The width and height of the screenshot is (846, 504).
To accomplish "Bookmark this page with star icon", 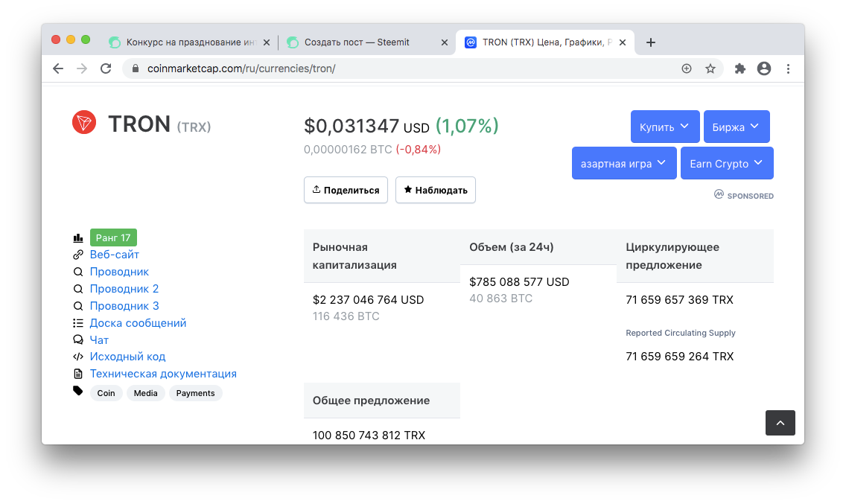I will click(710, 68).
